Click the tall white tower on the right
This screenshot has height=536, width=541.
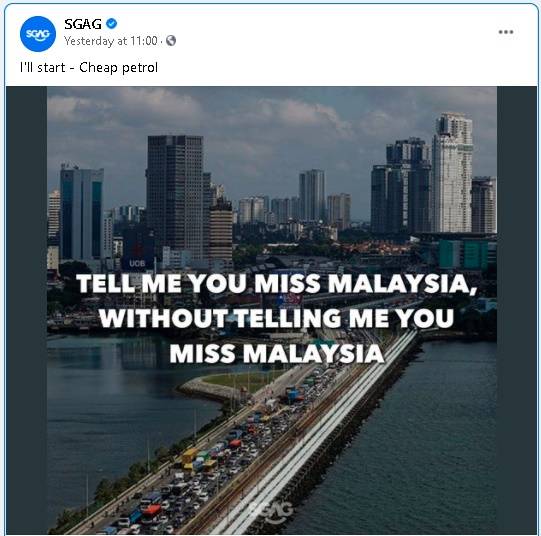pos(453,172)
